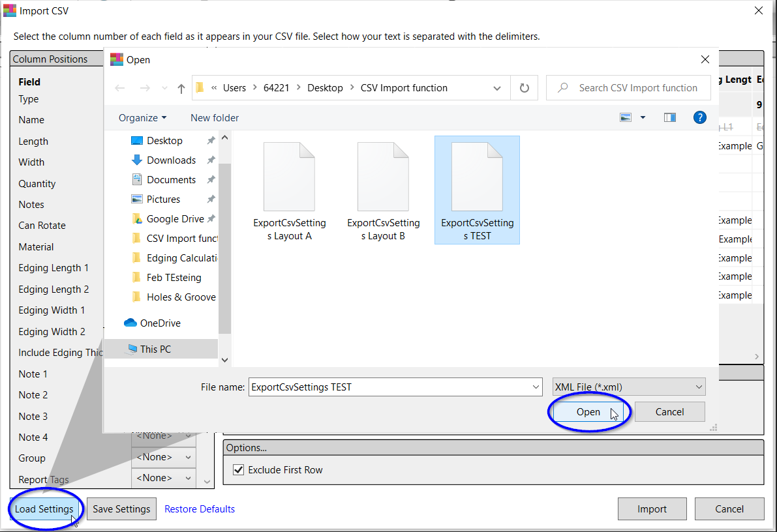The image size is (777, 532).
Task: Click New folder in the toolbar
Action: click(215, 118)
